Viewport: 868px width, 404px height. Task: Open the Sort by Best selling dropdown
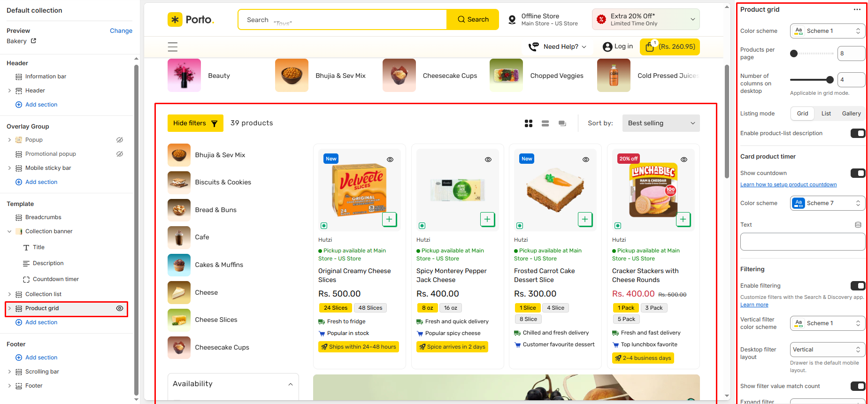click(x=661, y=123)
